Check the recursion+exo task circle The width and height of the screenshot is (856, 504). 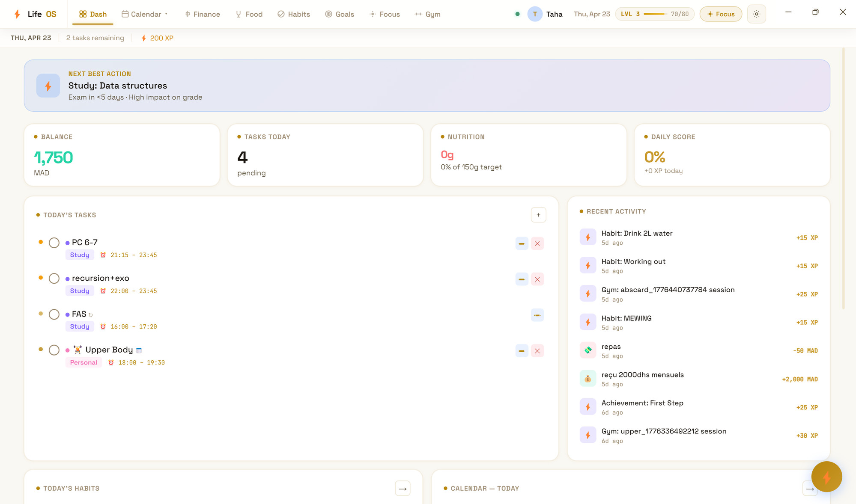54,278
